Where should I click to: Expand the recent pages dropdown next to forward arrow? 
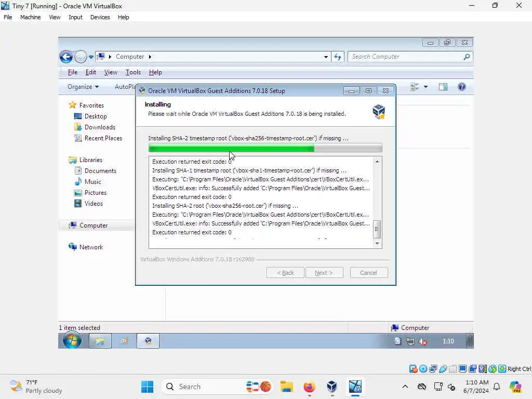click(x=91, y=57)
